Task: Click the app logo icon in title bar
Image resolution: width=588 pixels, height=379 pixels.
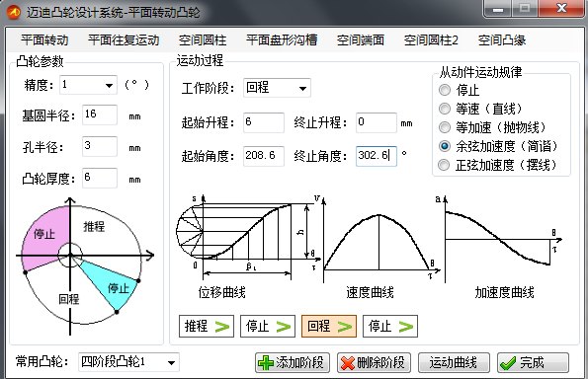Action: point(13,12)
